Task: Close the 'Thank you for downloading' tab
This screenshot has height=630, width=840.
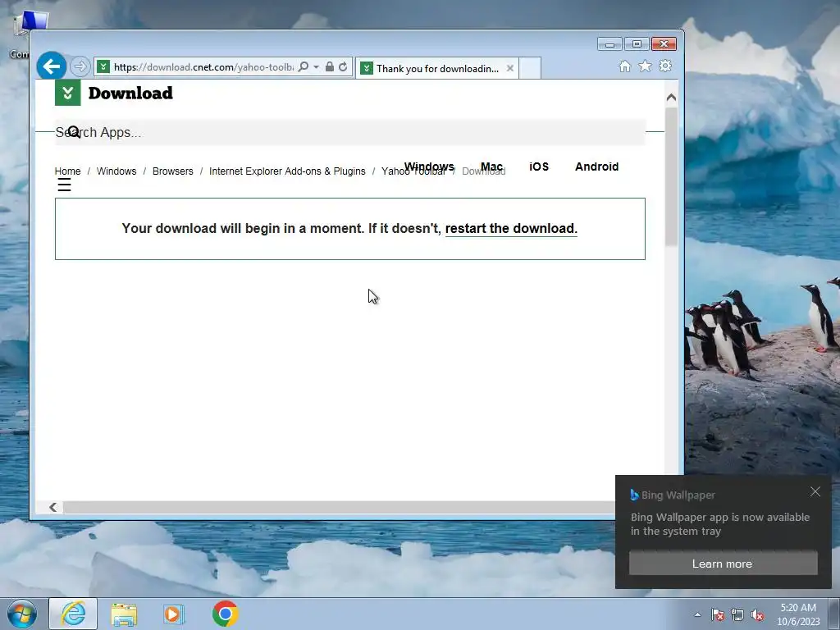Action: click(510, 68)
